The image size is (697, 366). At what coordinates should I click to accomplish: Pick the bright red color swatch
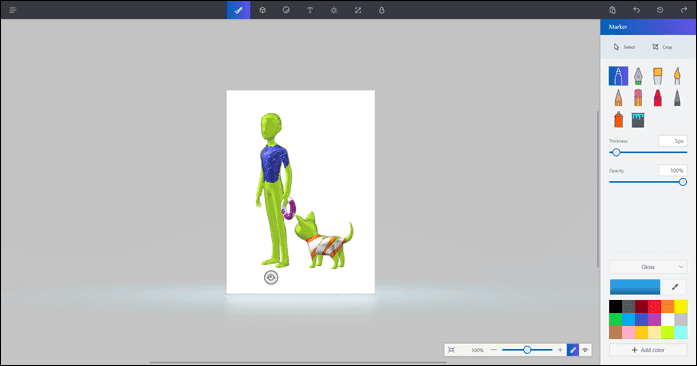(654, 306)
